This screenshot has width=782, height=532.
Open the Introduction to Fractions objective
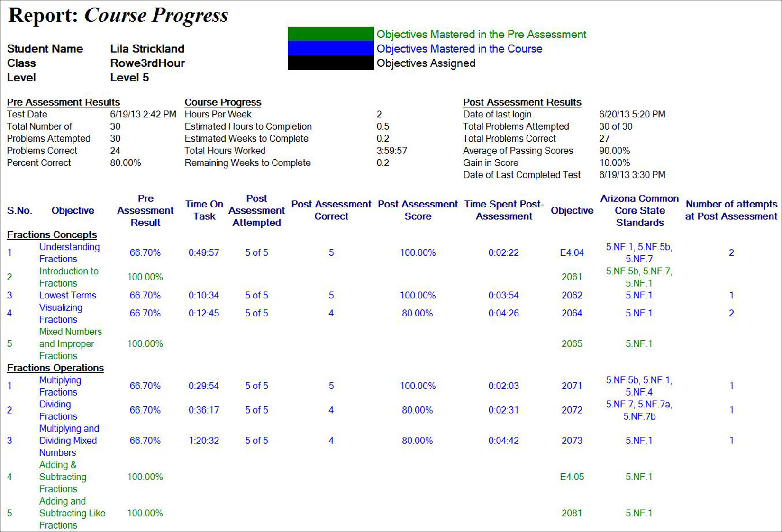pyautogui.click(x=69, y=277)
